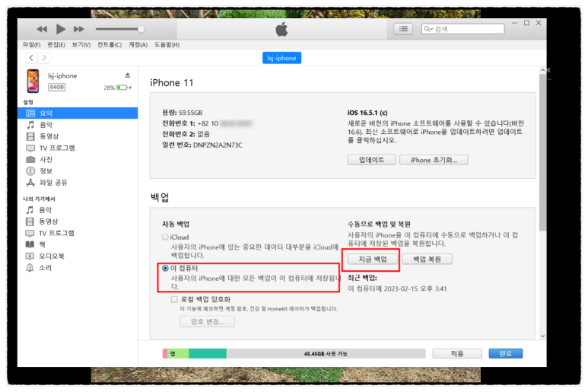The width and height of the screenshot is (588, 392).
Task: Open the 도움말(H) menu
Action: point(167,45)
